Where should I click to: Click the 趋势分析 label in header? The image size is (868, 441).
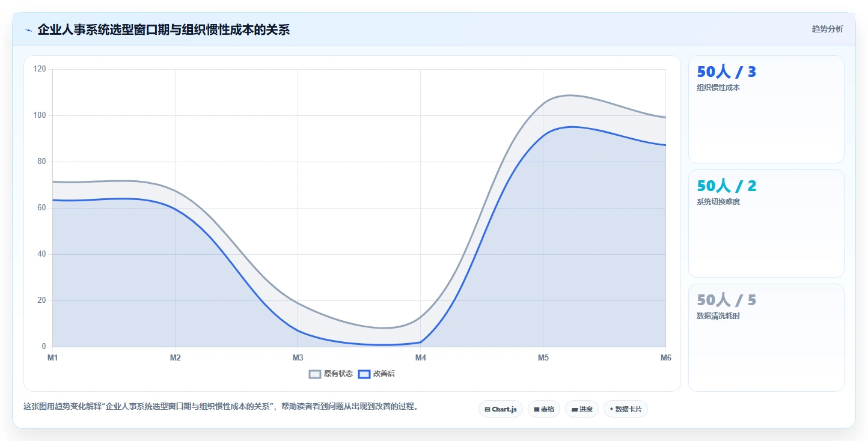[x=827, y=29]
